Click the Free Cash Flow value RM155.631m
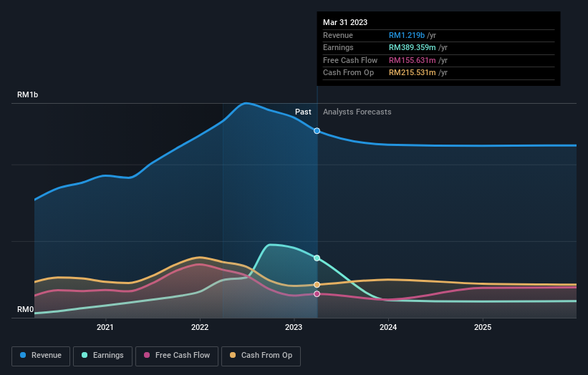 click(413, 60)
